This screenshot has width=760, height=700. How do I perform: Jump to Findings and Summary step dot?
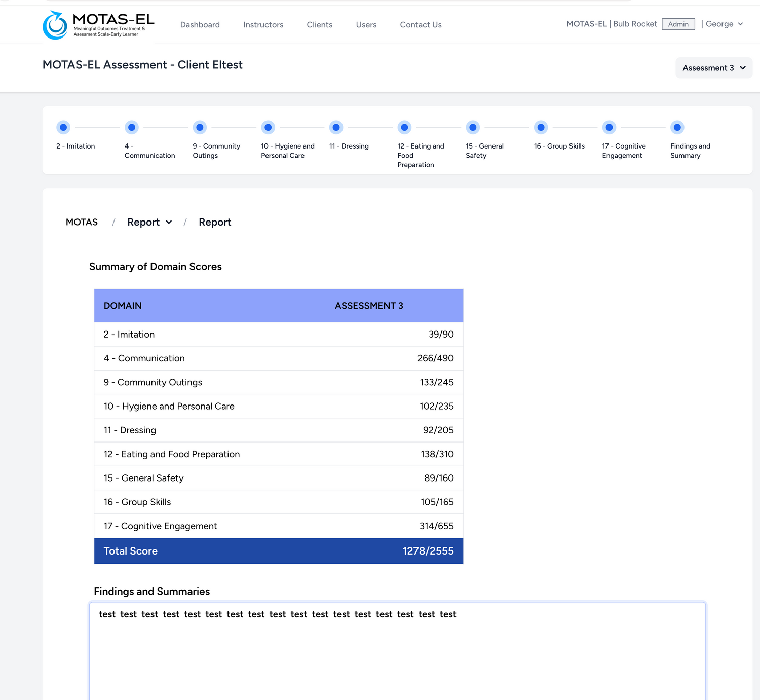[x=677, y=127]
